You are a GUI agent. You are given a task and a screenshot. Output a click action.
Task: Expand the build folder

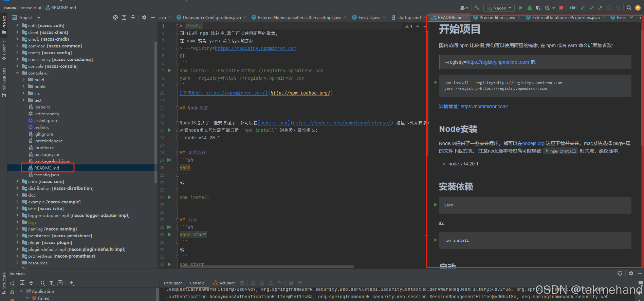pos(23,80)
